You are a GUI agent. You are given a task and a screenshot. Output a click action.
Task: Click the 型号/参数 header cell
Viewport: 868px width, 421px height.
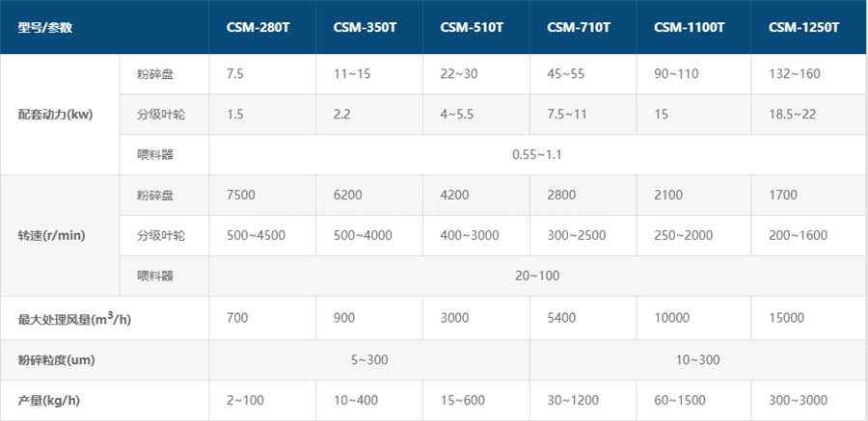45,27
